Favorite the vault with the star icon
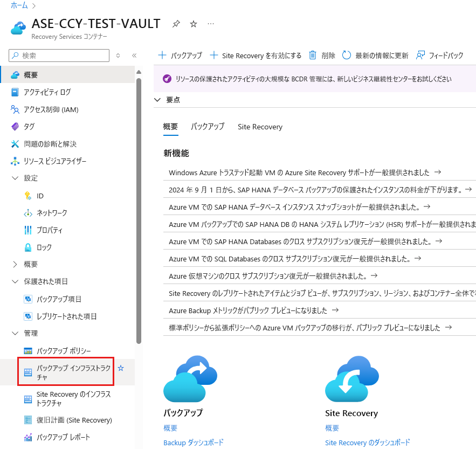The image size is (476, 449). (194, 24)
